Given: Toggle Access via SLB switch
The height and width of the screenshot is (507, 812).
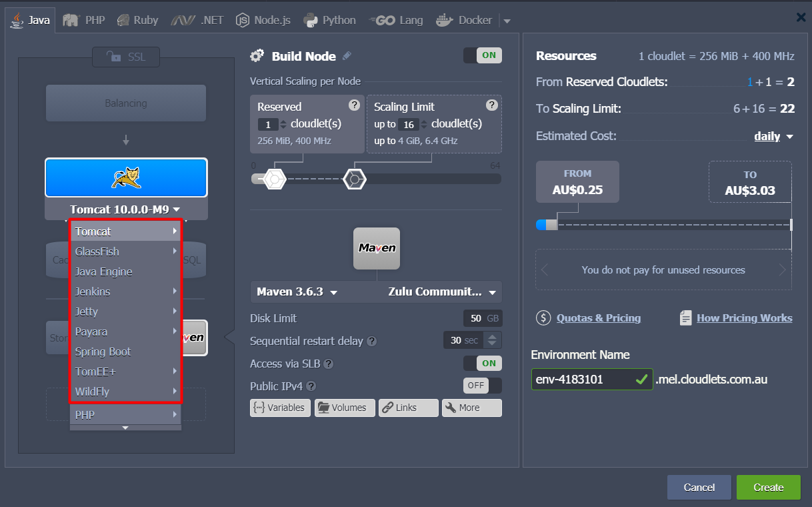Looking at the screenshot, I should tap(483, 363).
